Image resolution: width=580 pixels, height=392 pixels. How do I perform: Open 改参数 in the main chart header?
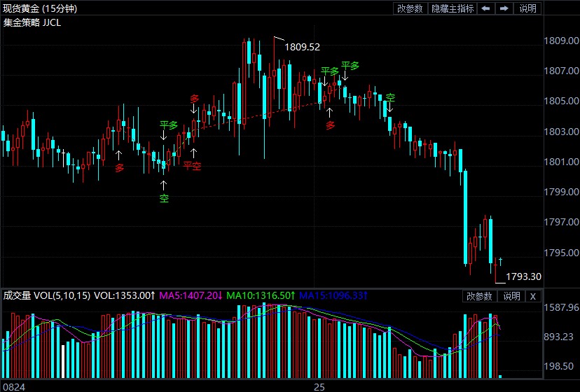[x=410, y=8]
